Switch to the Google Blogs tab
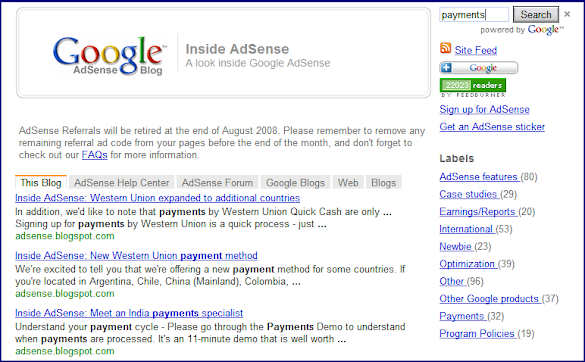 295,182
